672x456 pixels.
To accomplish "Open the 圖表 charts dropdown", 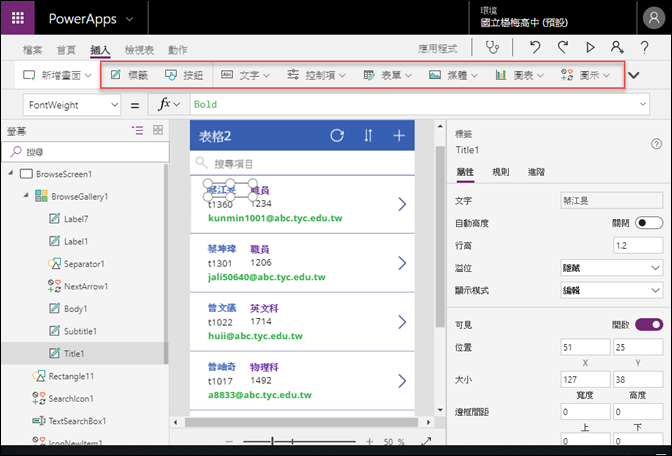I will [x=519, y=75].
